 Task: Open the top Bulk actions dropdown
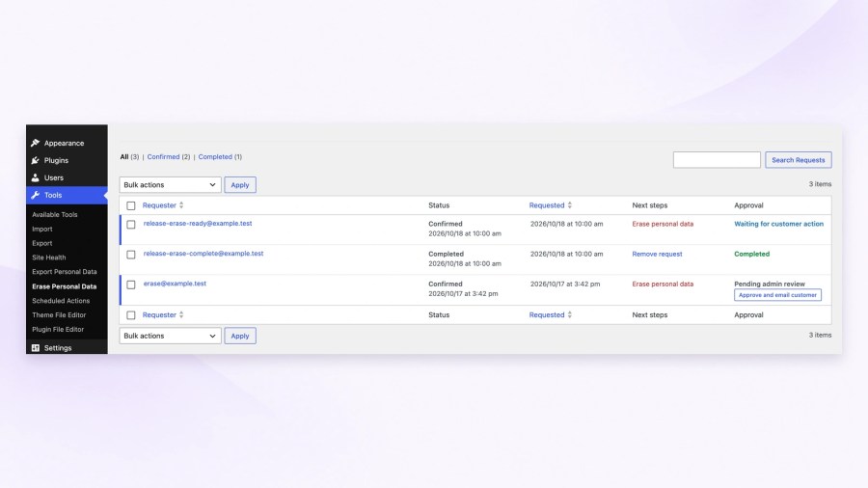pos(170,185)
